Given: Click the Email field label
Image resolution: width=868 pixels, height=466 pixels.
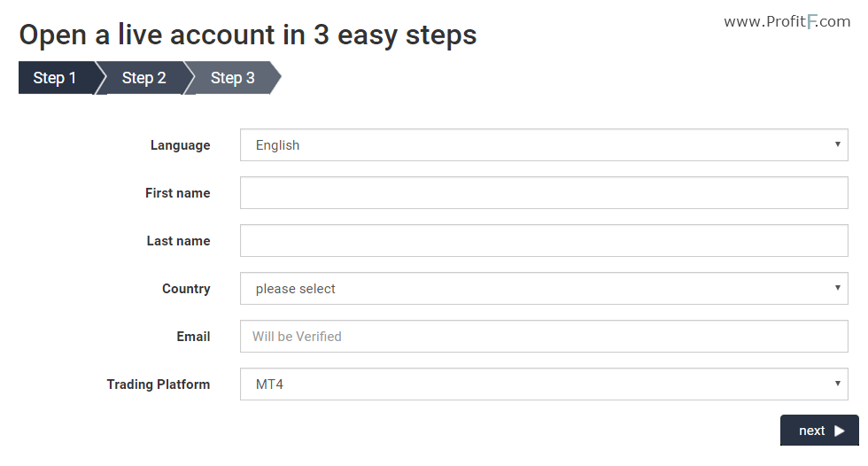Looking at the screenshot, I should click(x=193, y=337).
